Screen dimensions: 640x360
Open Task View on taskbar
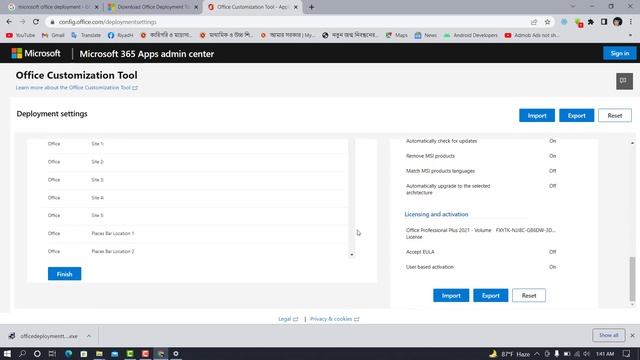(52, 353)
